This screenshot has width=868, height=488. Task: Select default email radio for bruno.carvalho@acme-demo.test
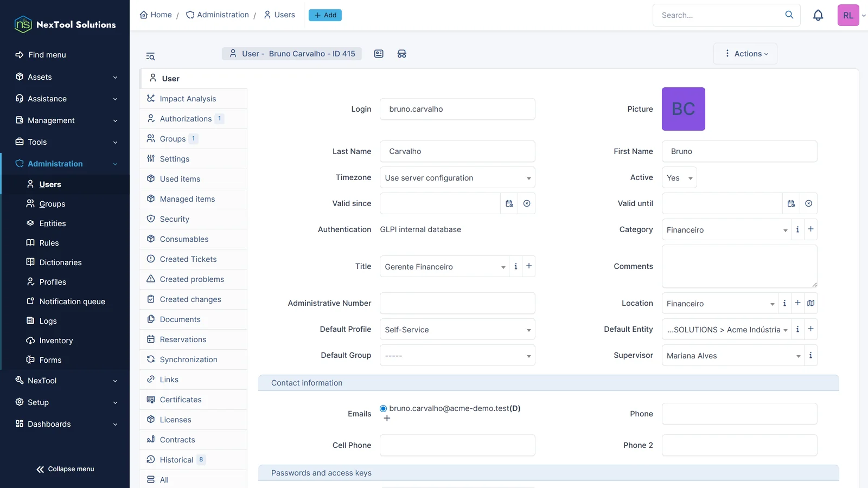(x=384, y=408)
